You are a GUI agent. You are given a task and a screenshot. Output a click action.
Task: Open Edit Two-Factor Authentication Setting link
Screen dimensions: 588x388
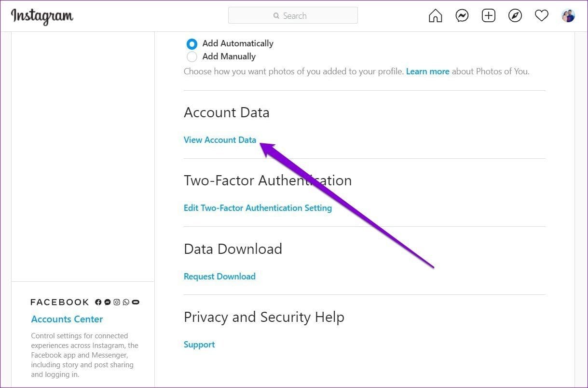(258, 208)
